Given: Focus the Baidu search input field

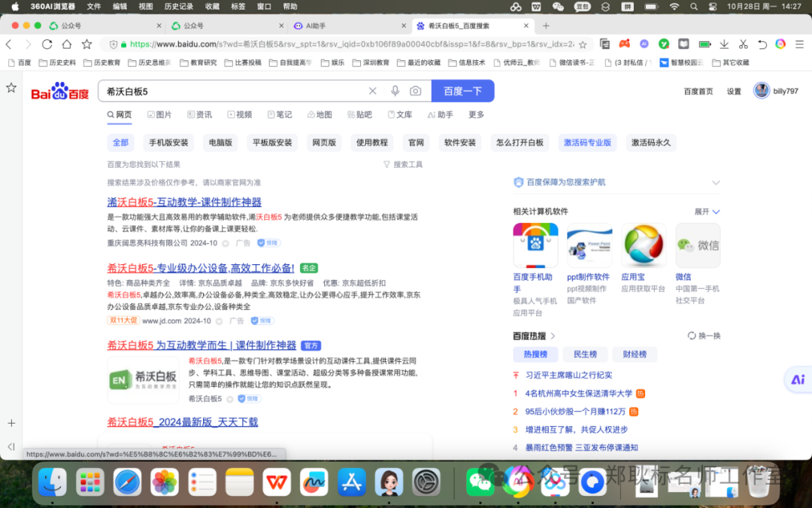Looking at the screenshot, I should click(233, 91).
